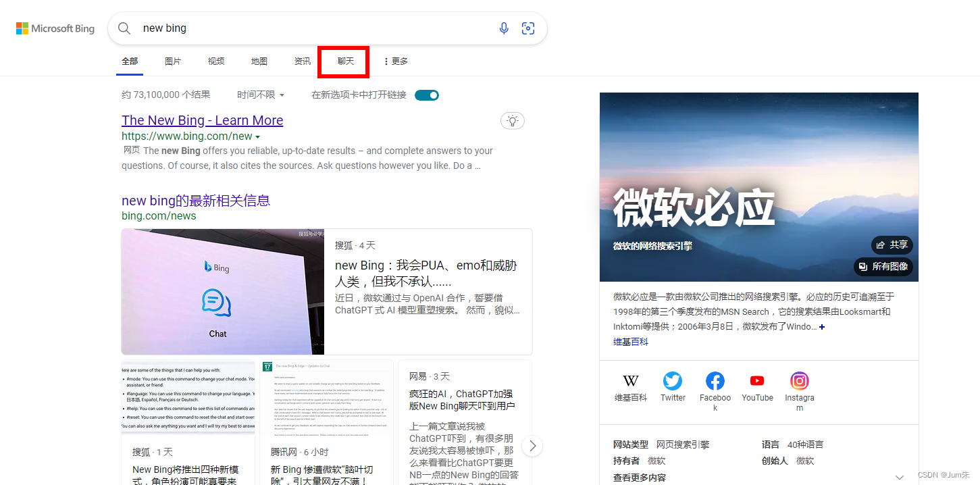This screenshot has height=485, width=980.
Task: Open the Facebook profile icon
Action: [x=715, y=381]
